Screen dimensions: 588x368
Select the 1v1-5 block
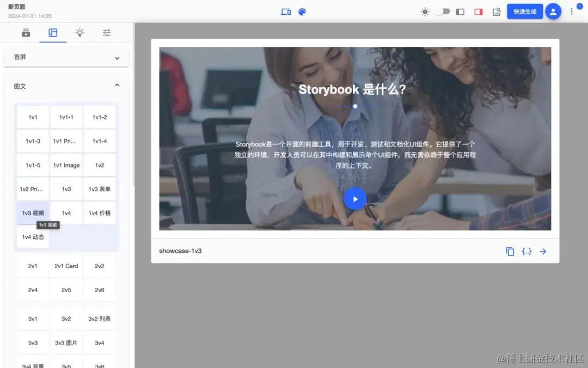click(33, 165)
